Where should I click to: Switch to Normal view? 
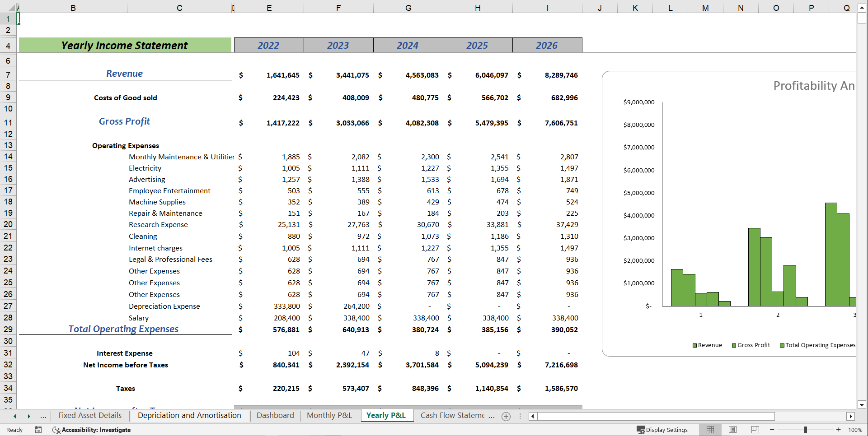(x=710, y=430)
